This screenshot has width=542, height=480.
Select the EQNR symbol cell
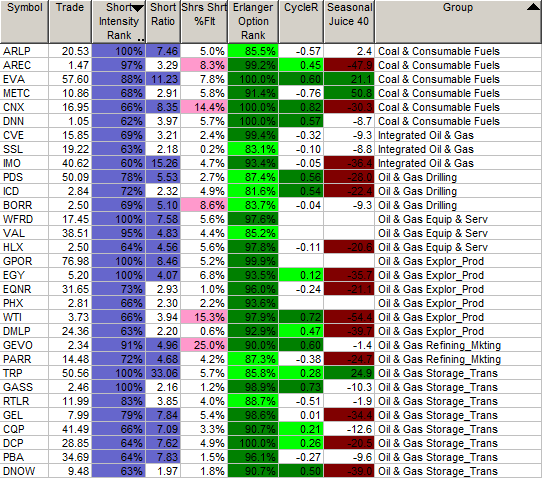point(24,289)
